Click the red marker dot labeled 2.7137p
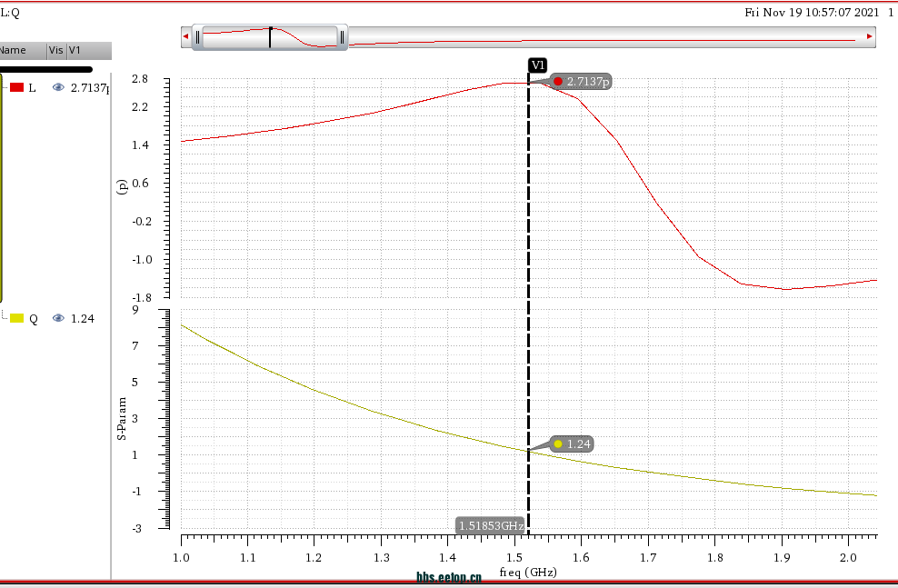Screen dimensions: 898x588 [558, 81]
